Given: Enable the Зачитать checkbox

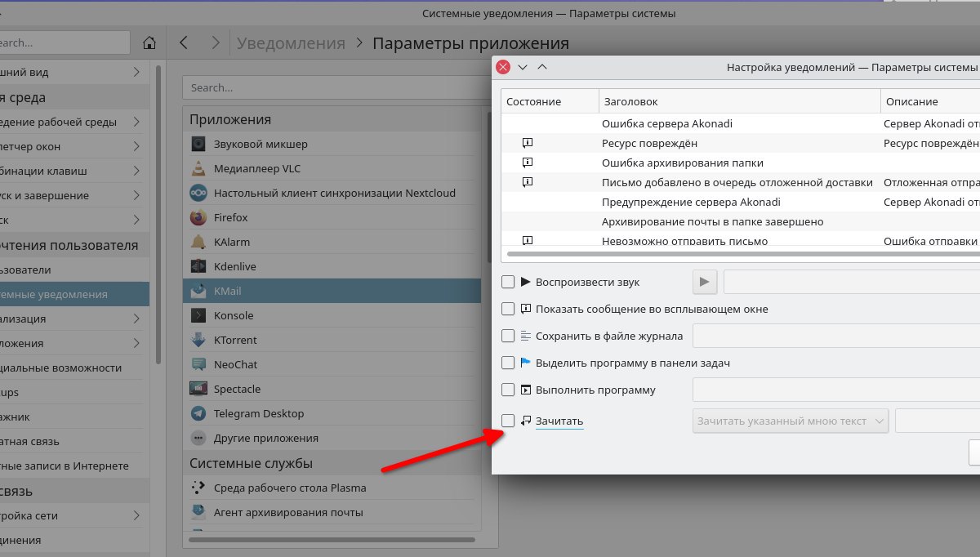Looking at the screenshot, I should coord(508,421).
